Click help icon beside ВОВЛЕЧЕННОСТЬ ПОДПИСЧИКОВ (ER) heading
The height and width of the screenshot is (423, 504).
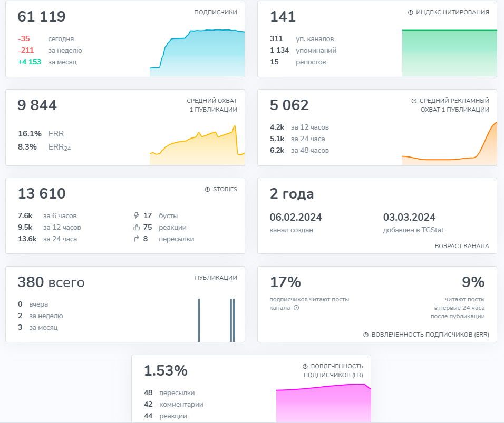[305, 366]
